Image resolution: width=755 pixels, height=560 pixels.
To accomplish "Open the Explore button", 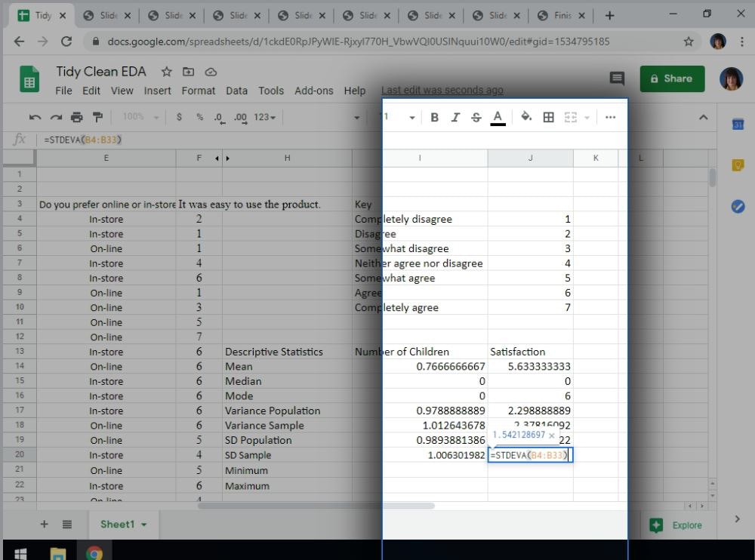I will click(676, 525).
